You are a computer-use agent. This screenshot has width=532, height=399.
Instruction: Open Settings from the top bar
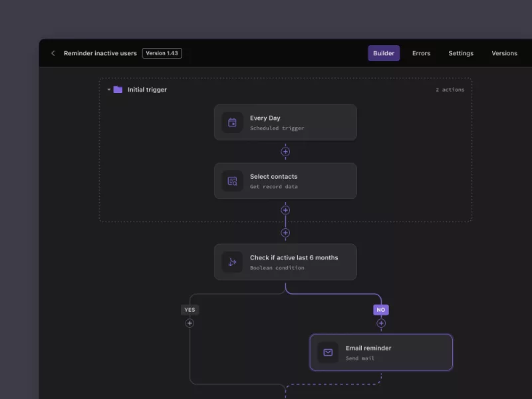(x=461, y=53)
